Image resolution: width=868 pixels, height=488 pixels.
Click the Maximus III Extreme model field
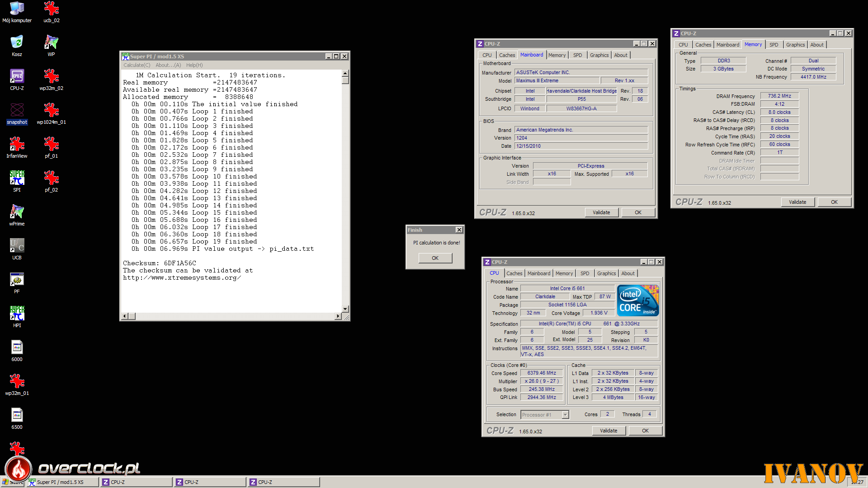[x=557, y=80]
